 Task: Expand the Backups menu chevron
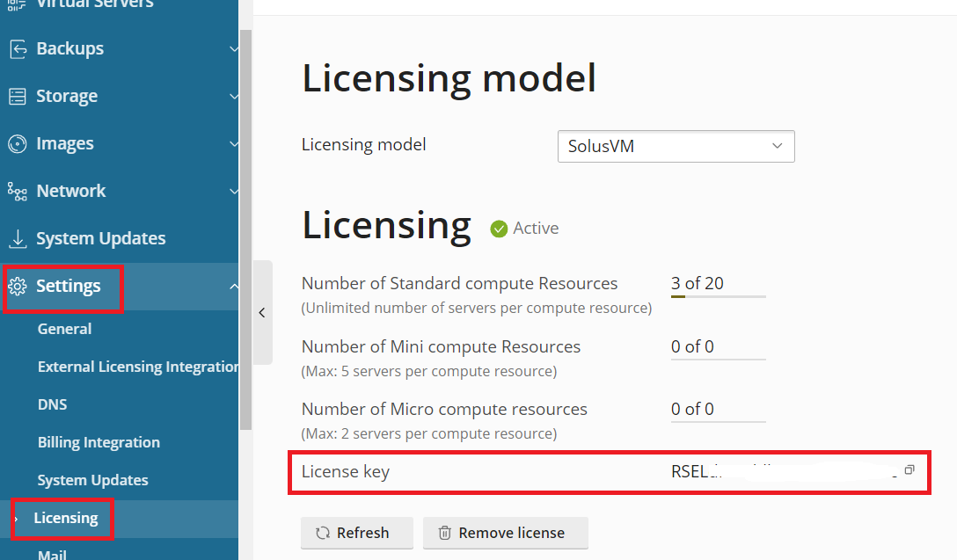(x=233, y=49)
